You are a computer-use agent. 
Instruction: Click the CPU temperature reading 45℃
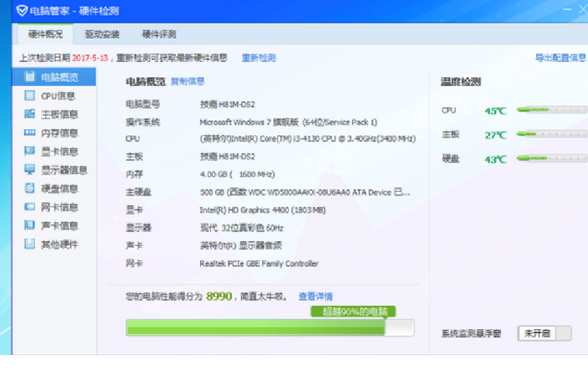pyautogui.click(x=495, y=111)
